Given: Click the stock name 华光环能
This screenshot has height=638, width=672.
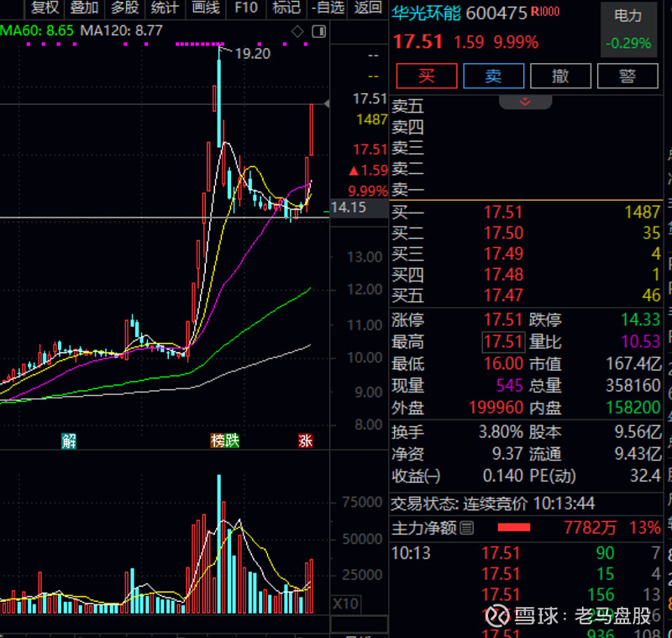Looking at the screenshot, I should point(426,13).
